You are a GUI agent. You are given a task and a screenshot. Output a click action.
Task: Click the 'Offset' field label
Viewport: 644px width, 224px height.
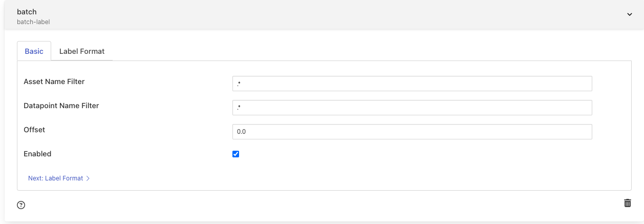click(34, 130)
